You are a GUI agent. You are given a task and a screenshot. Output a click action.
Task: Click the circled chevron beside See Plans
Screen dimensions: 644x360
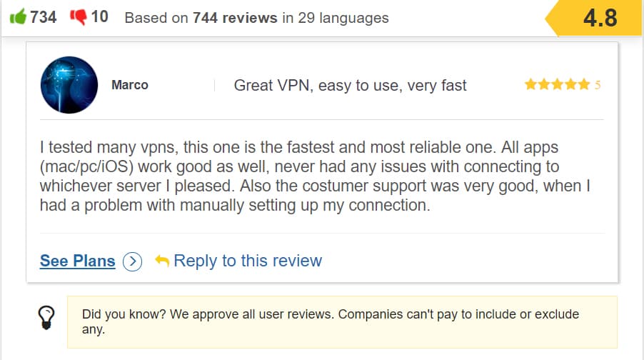(x=133, y=261)
